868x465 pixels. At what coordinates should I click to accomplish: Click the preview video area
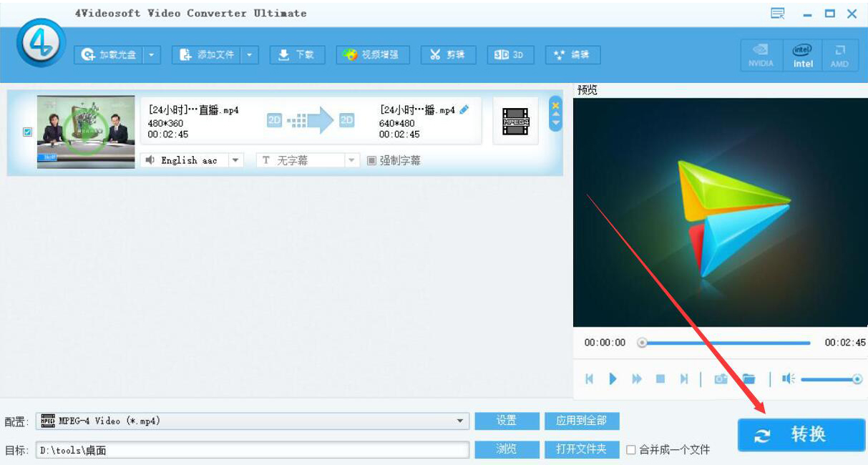point(720,212)
